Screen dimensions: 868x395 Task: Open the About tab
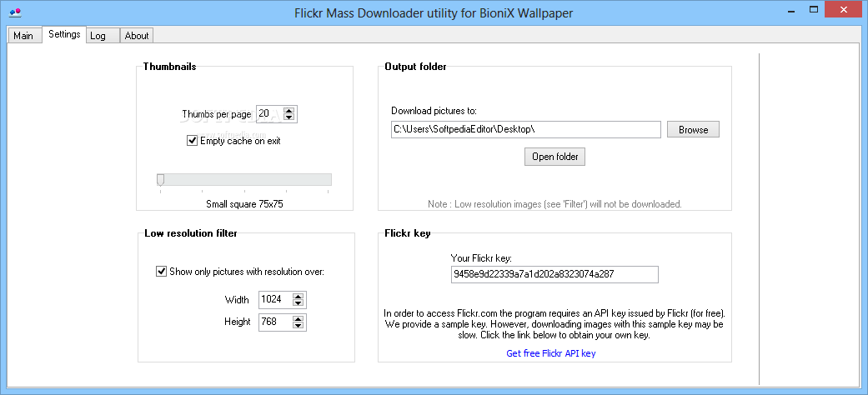coord(136,35)
